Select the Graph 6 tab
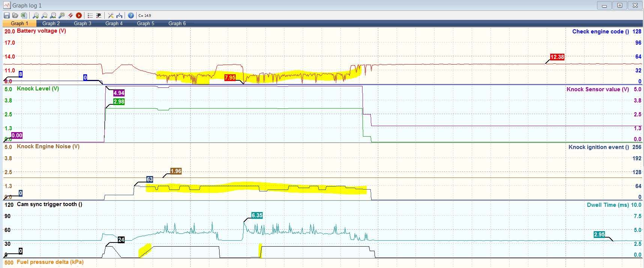Image resolution: width=644 pixels, height=268 pixels. 177,23
